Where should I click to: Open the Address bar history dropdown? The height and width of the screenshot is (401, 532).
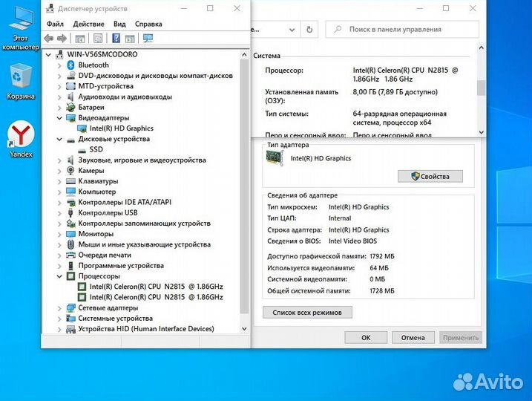point(292,30)
